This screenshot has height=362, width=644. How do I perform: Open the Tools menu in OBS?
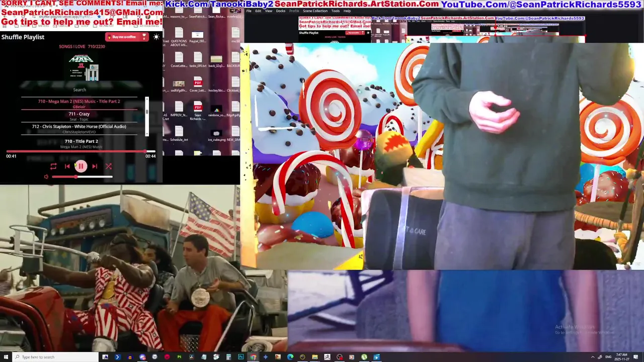(x=335, y=11)
